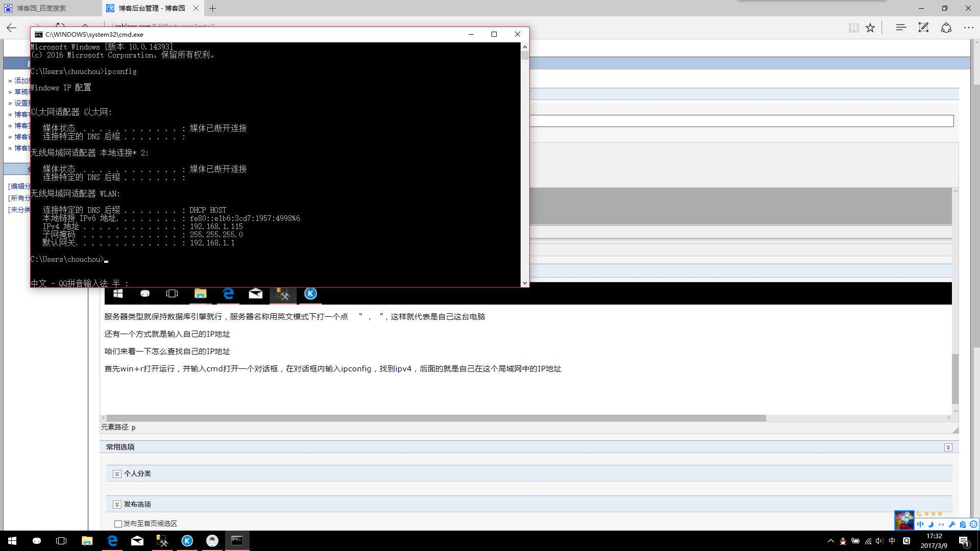Check 发布至首页候选区 checkbox
980x551 pixels.
118,524
